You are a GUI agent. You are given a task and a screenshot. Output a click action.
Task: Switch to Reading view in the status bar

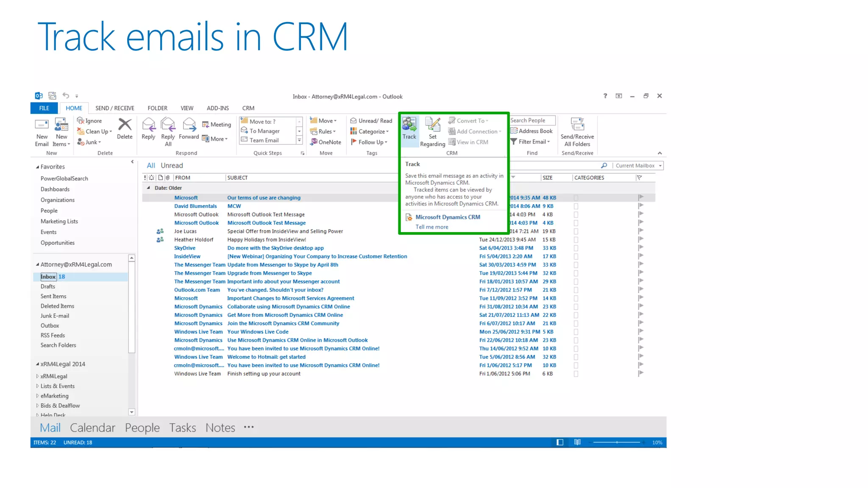pyautogui.click(x=577, y=442)
